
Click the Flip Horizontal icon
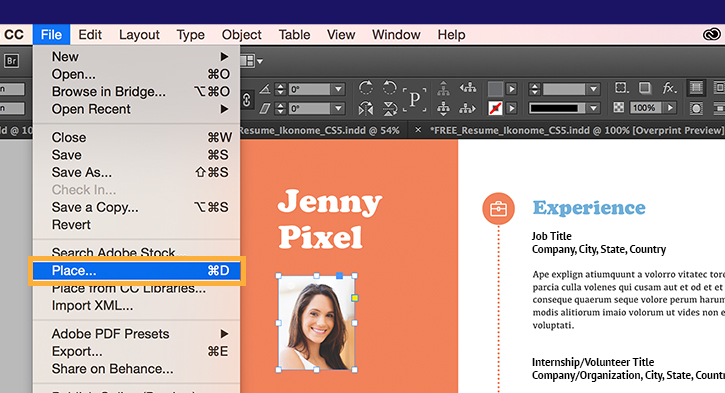(x=366, y=109)
